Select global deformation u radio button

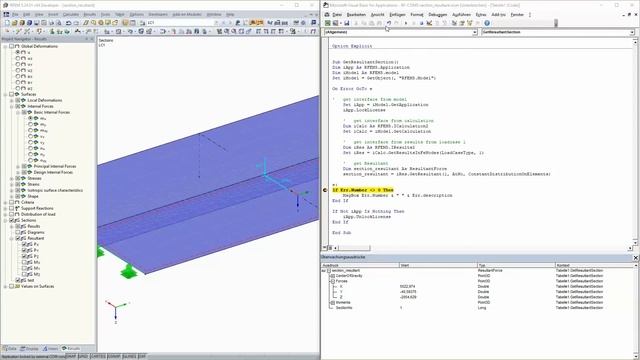pyautogui.click(x=18, y=52)
